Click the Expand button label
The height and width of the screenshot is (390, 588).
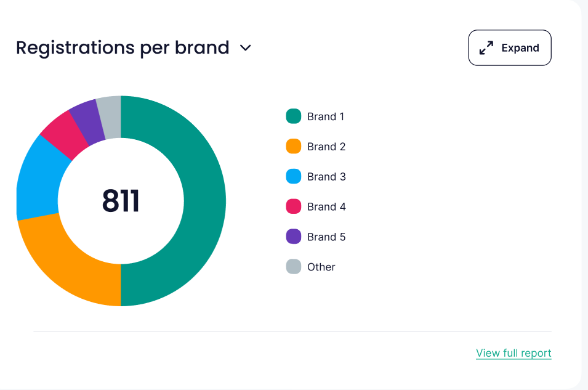click(x=520, y=48)
